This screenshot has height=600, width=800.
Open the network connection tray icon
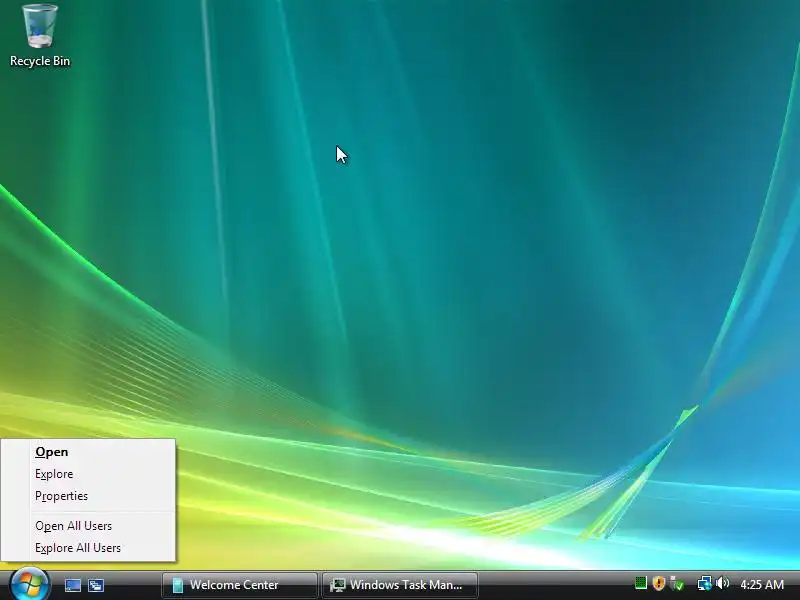[705, 583]
